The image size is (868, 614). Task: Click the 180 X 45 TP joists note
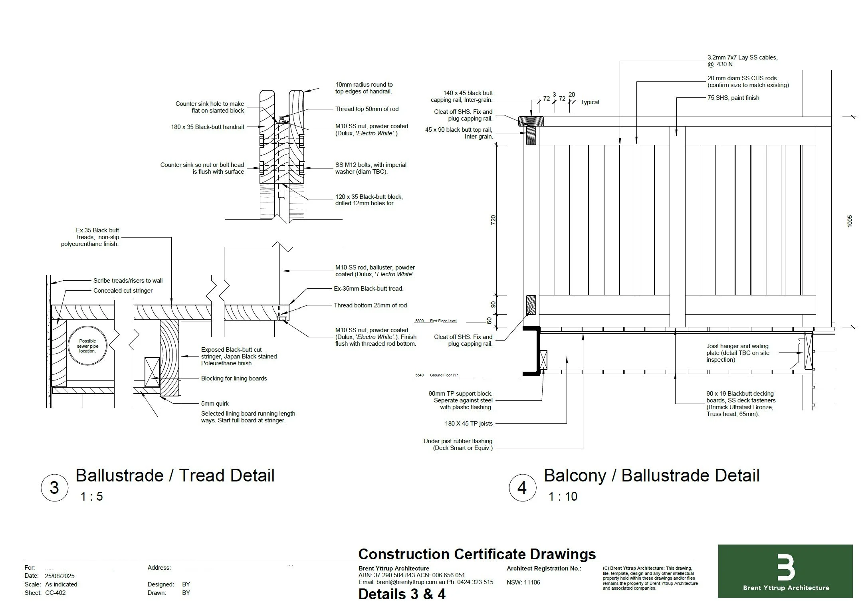[x=468, y=424]
